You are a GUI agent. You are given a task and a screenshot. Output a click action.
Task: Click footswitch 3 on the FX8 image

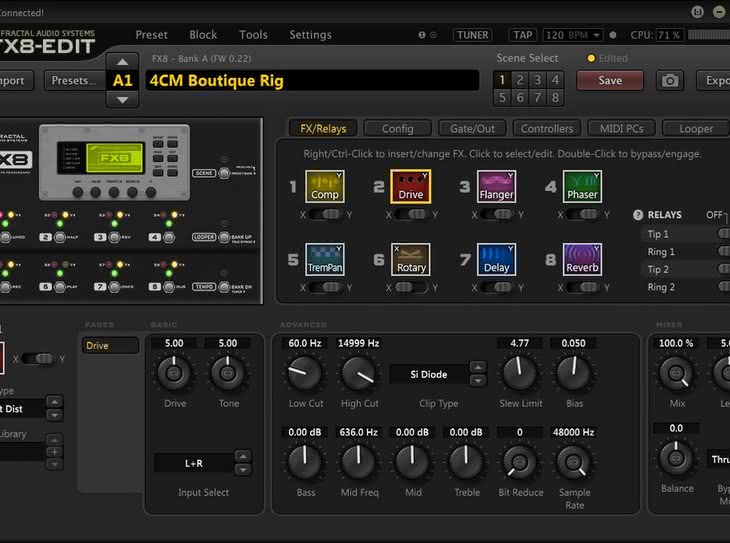[x=114, y=238]
